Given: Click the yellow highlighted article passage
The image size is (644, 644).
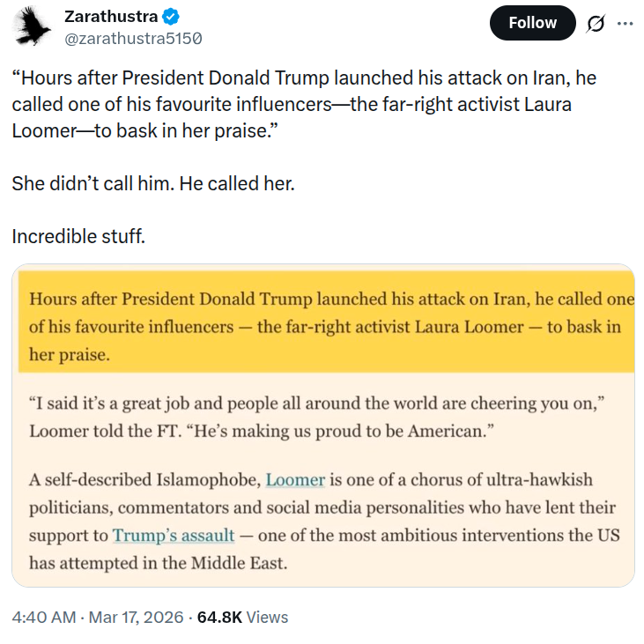Looking at the screenshot, I should pyautogui.click(x=324, y=328).
